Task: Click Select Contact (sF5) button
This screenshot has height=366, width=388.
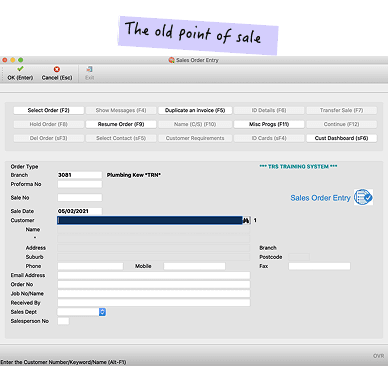Action: 121,138
